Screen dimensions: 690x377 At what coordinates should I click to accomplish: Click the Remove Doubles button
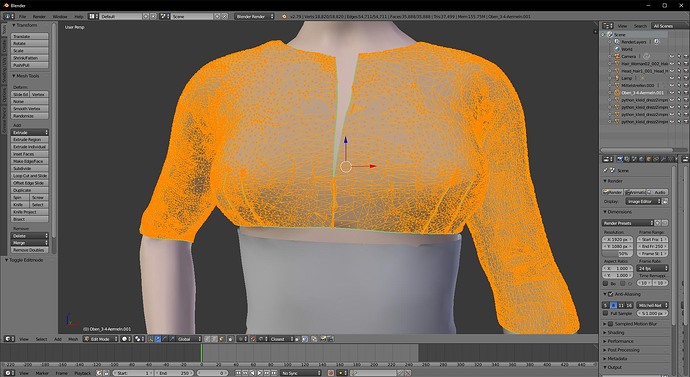point(29,250)
